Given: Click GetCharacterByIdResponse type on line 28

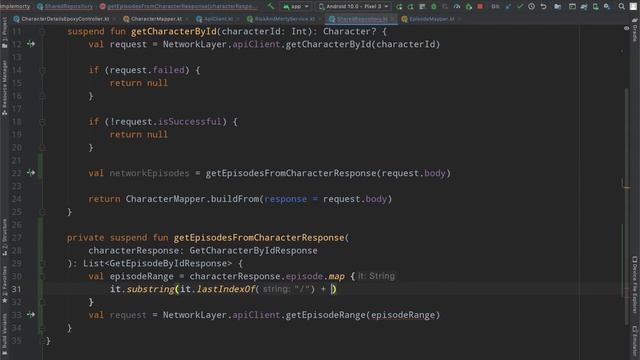Looking at the screenshot, I should [x=253, y=250].
